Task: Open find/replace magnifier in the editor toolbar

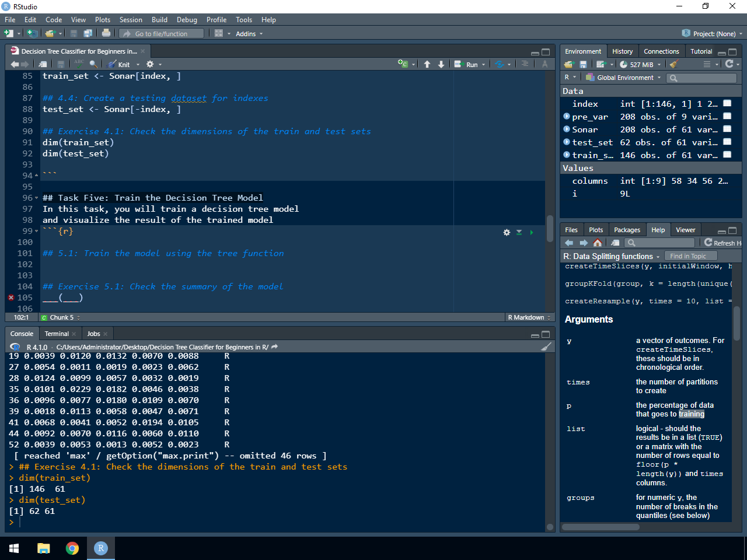Action: [x=93, y=64]
